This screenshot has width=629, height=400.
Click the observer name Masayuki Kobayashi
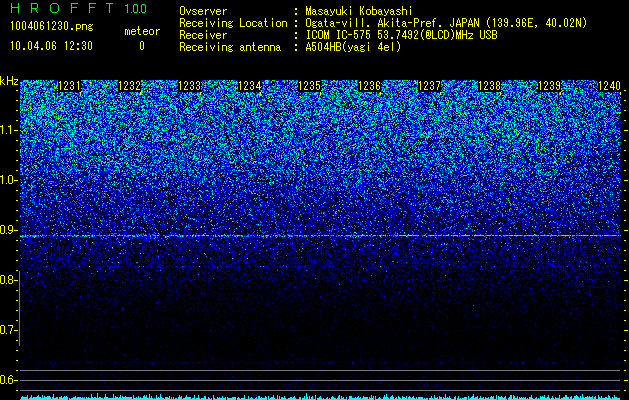(359, 11)
